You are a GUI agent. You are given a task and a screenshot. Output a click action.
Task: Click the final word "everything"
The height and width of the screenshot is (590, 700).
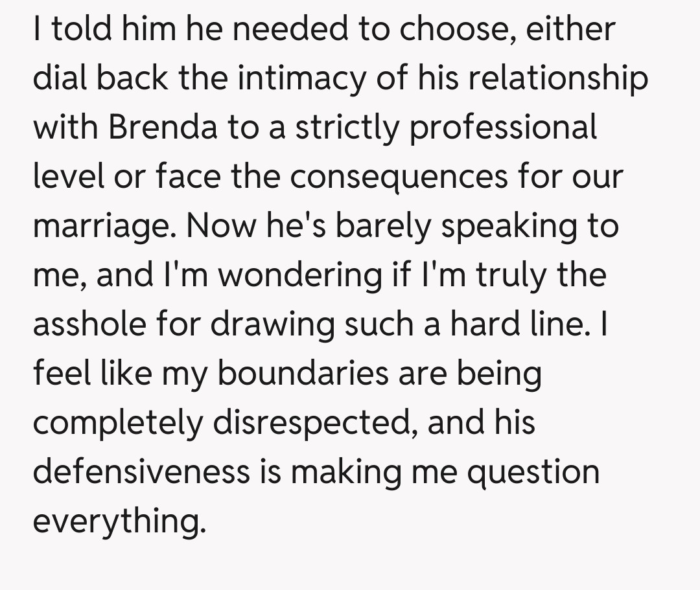[119, 521]
